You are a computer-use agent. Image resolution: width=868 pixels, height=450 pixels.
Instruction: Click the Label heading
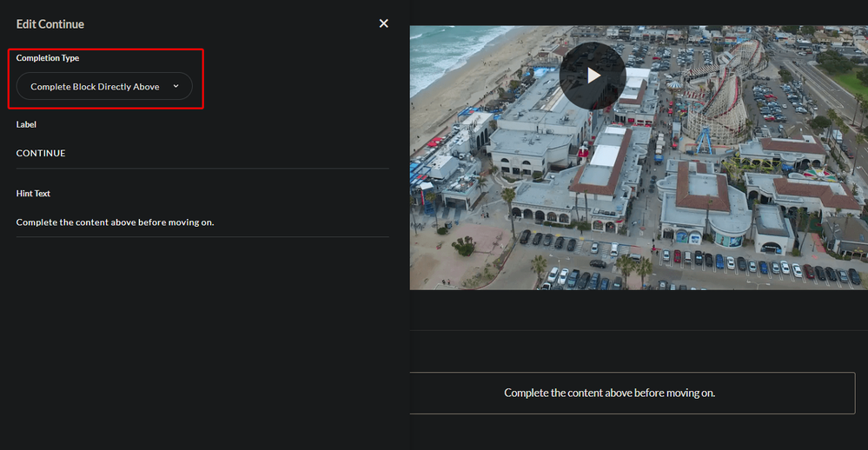tap(26, 124)
